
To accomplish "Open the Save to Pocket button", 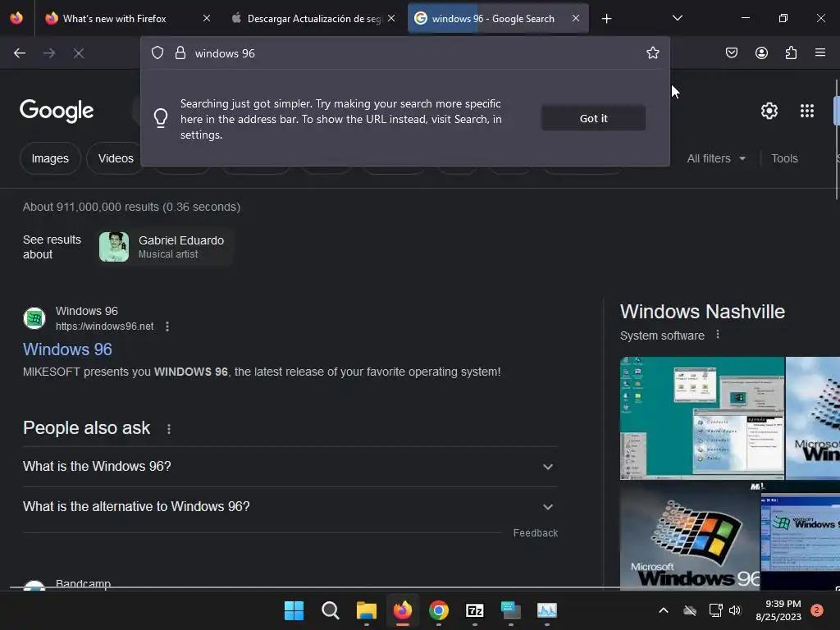I will [732, 53].
